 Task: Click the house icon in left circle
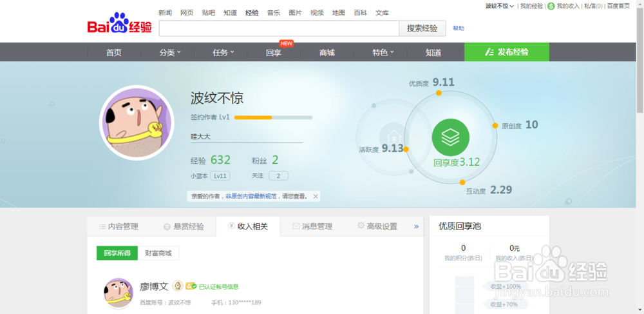click(394, 137)
